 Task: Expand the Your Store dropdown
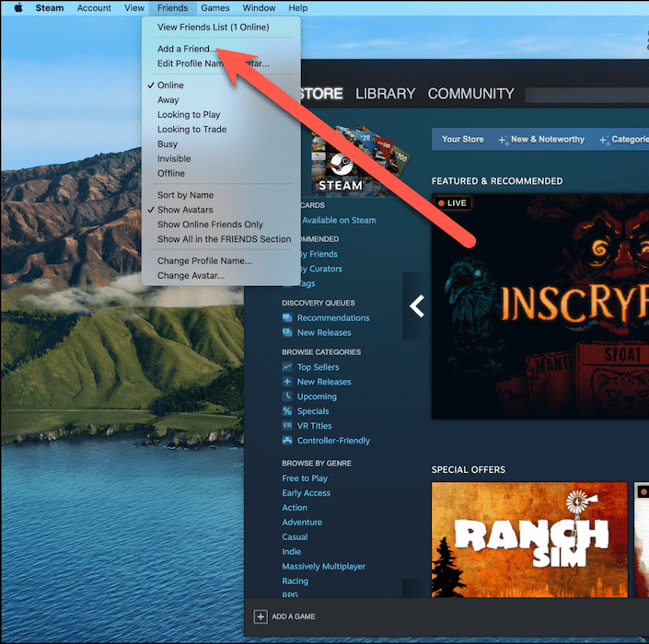pos(462,140)
